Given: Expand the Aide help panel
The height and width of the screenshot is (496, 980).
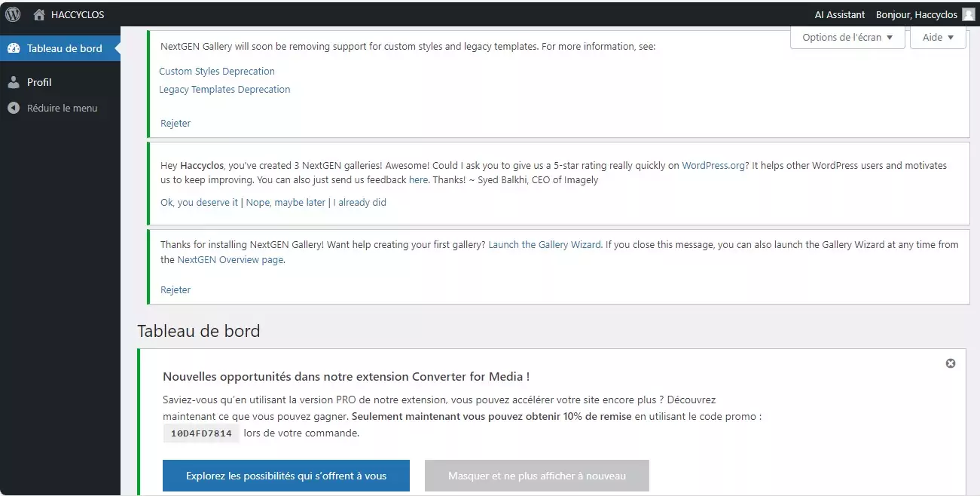Looking at the screenshot, I should click(938, 37).
